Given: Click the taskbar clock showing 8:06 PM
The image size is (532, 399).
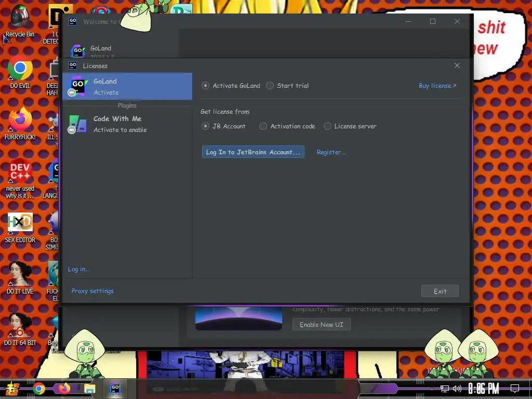Looking at the screenshot, I should click(484, 389).
